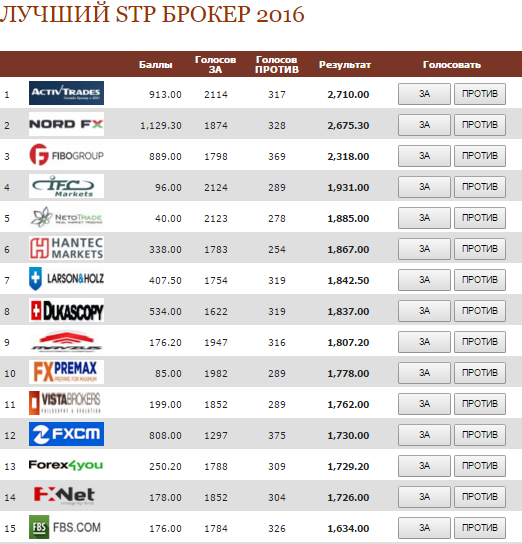This screenshot has height=544, width=522.
Task: Vote ПРОТИВ for Forex4you
Action: (480, 466)
